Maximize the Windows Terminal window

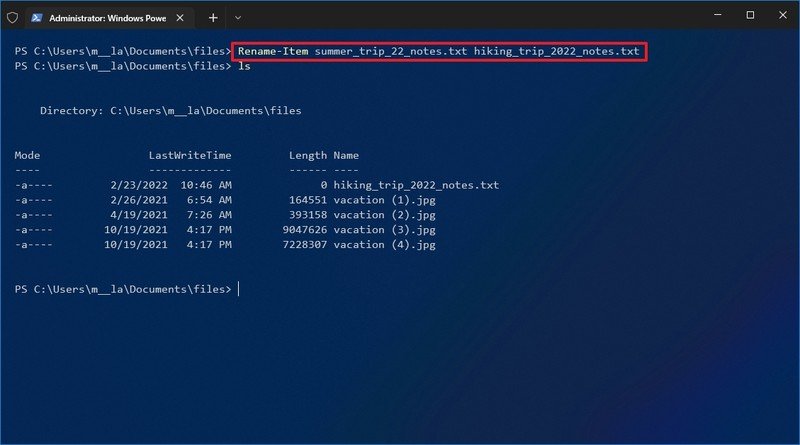pos(750,16)
